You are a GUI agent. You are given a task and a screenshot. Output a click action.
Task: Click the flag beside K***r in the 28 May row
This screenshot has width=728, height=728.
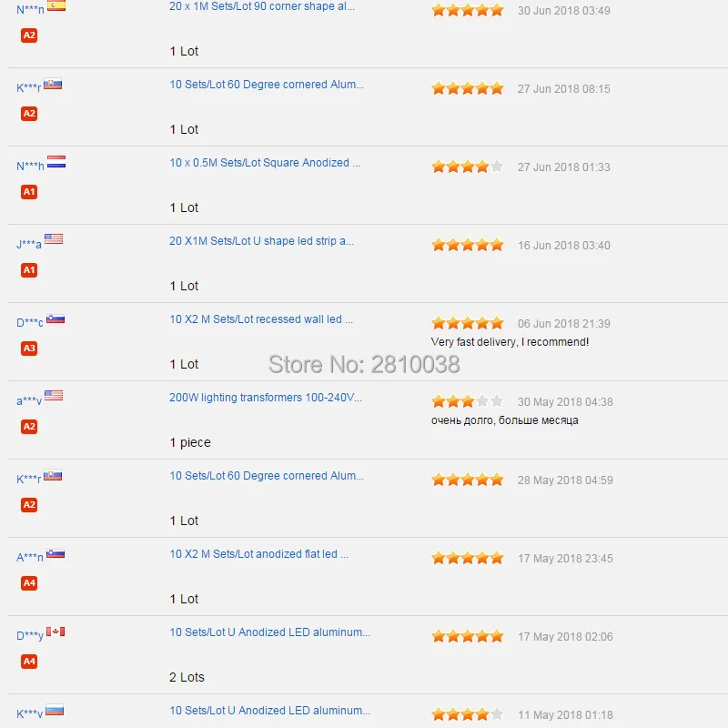pyautogui.click(x=53, y=476)
